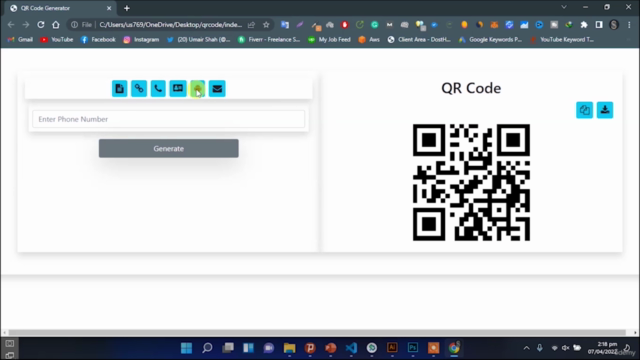The height and width of the screenshot is (360, 640).
Task: Open the Chrome three-dot menu
Action: coord(629,25)
